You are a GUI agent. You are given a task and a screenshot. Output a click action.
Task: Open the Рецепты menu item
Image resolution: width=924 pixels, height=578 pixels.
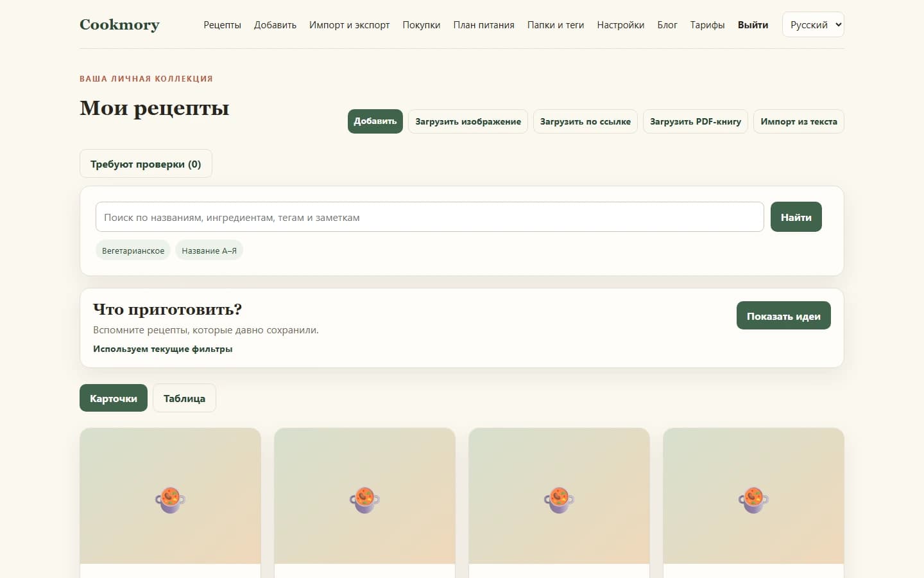point(222,25)
